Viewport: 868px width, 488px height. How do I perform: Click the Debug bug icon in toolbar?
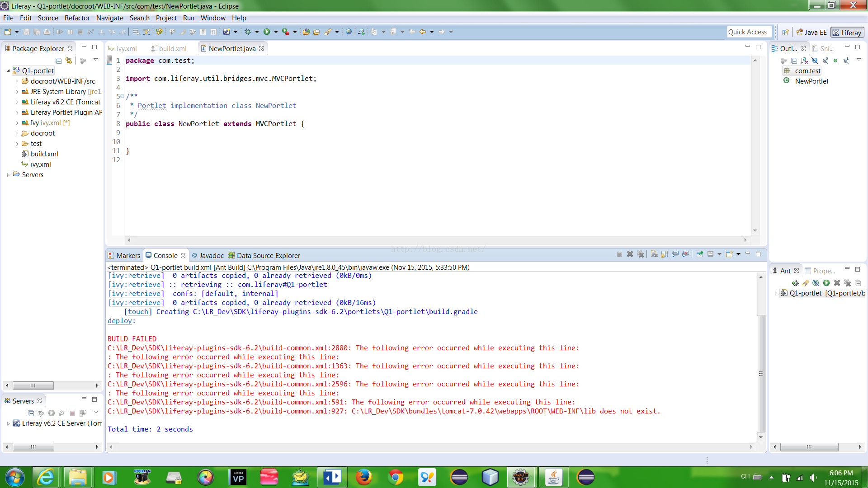(248, 32)
